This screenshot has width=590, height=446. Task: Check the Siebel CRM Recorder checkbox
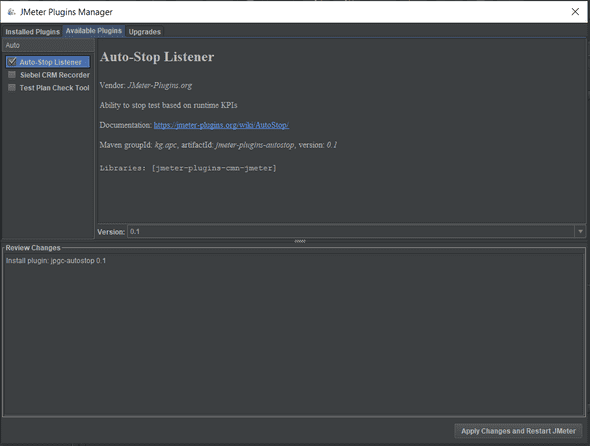(x=12, y=75)
